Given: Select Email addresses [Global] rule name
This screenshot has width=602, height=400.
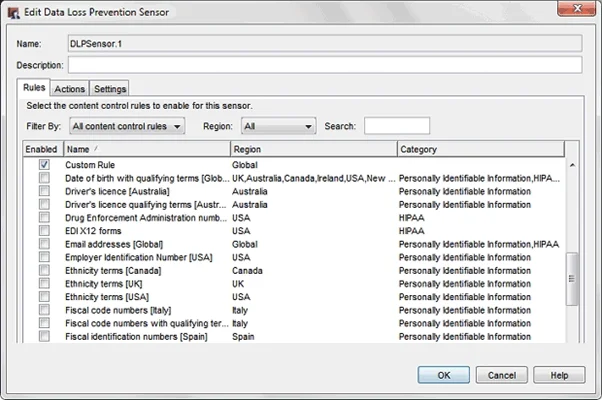Looking at the screenshot, I should coord(114,244).
